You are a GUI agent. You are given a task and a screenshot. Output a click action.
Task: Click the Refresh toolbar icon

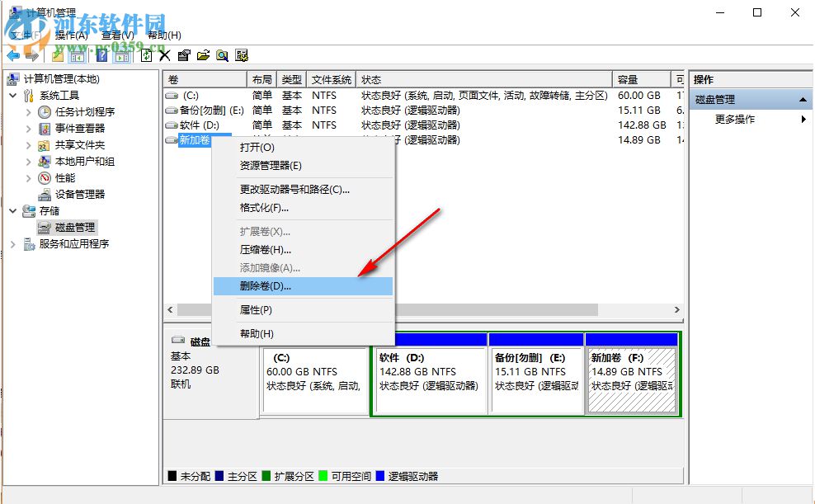[146, 55]
